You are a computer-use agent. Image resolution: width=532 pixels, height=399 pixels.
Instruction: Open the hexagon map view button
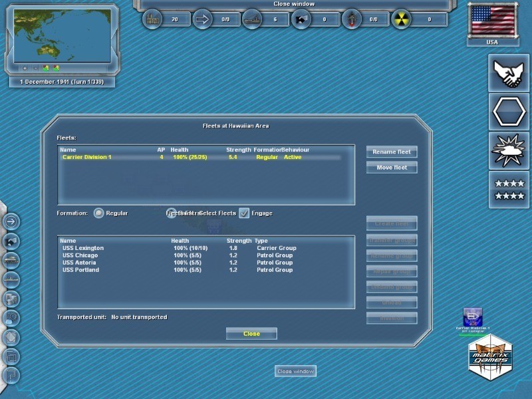[509, 112]
